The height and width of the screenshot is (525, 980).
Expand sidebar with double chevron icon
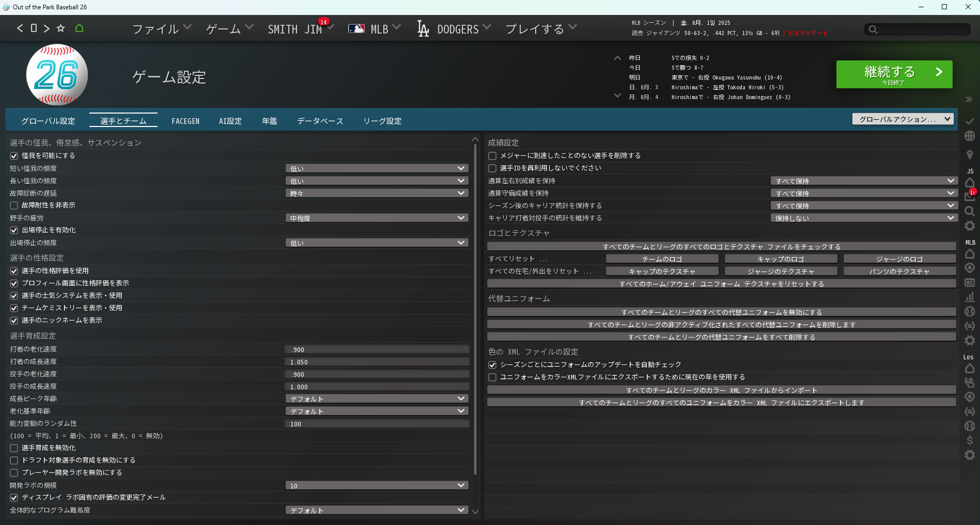coord(969,100)
